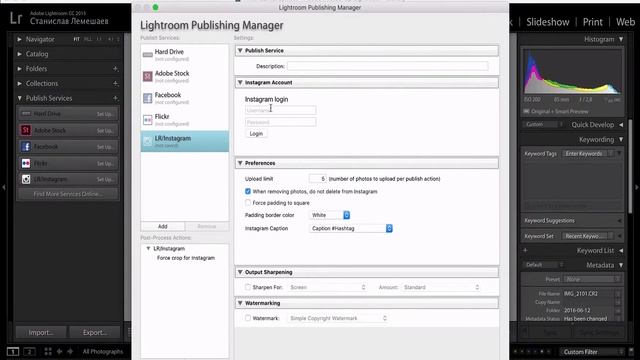Click Add button under publish services list
The width and height of the screenshot is (640, 360).
pos(162,226)
